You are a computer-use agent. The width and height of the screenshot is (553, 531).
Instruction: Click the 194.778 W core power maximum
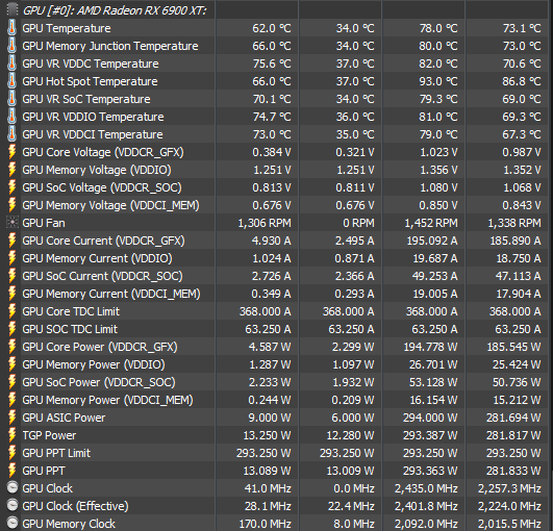click(430, 347)
